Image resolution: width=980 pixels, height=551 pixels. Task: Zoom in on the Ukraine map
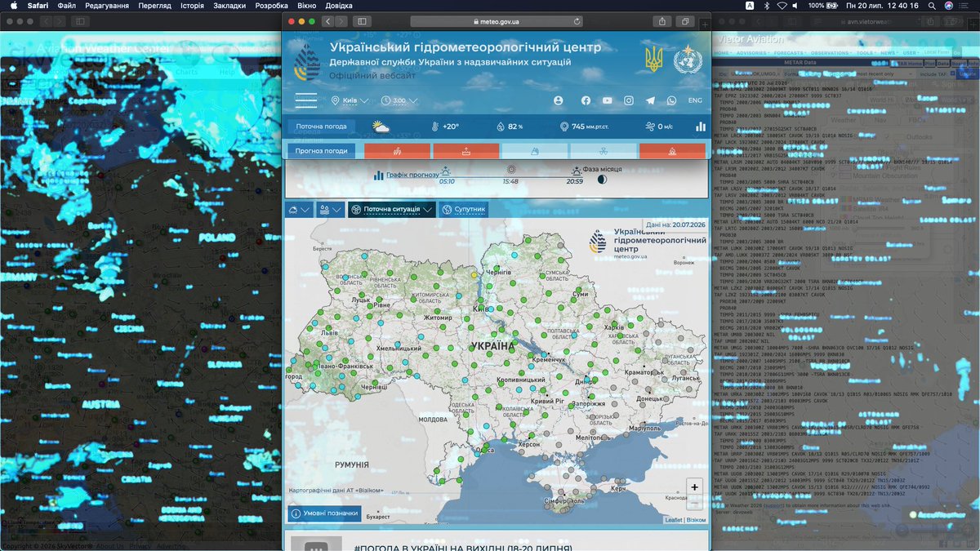[694, 487]
